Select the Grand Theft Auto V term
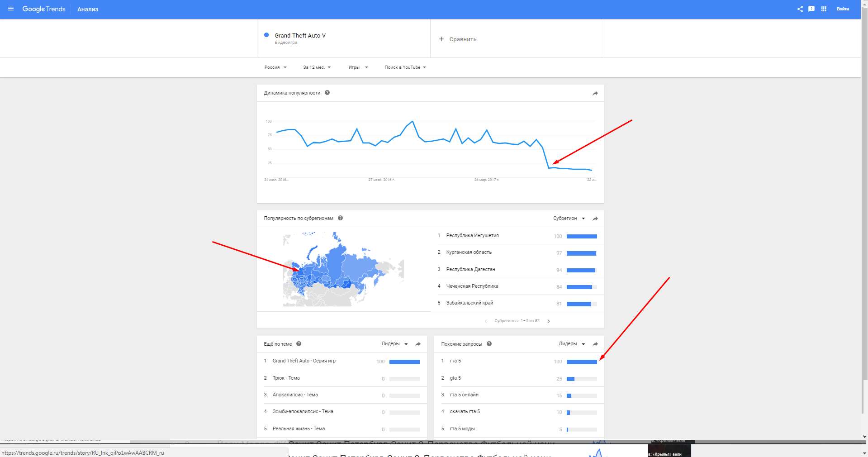Image resolution: width=868 pixels, height=457 pixels. 300,35
